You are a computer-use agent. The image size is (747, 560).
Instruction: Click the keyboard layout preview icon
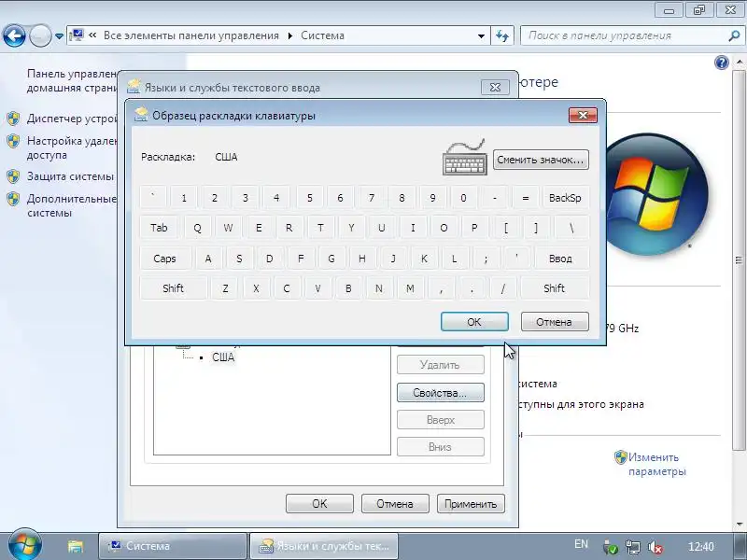click(x=464, y=158)
